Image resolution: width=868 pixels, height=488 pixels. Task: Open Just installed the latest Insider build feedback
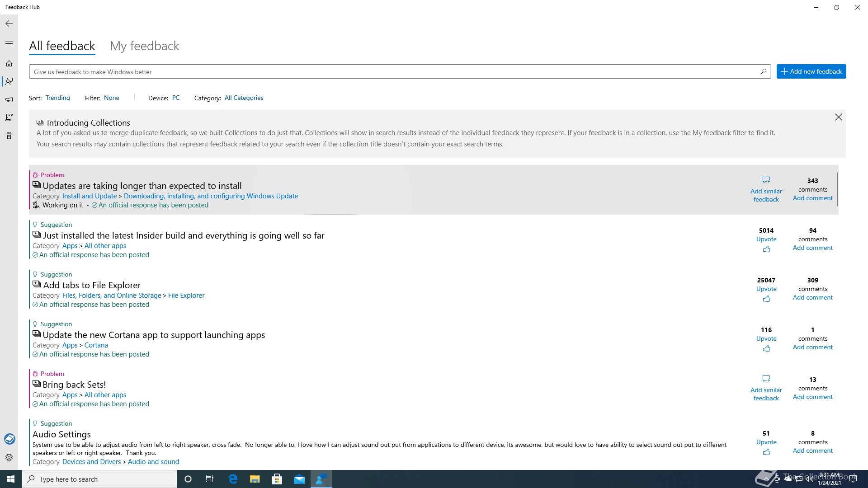coord(184,235)
